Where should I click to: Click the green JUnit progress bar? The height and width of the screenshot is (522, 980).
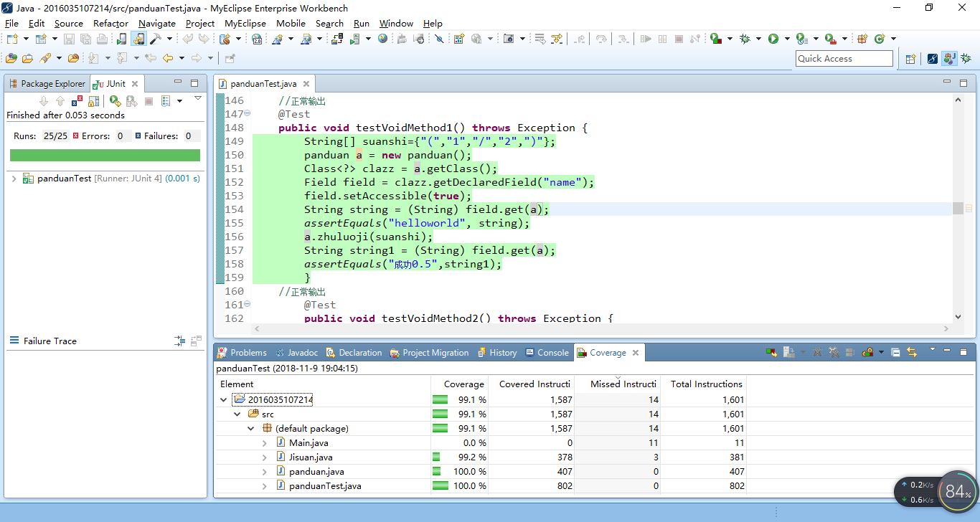[105, 155]
